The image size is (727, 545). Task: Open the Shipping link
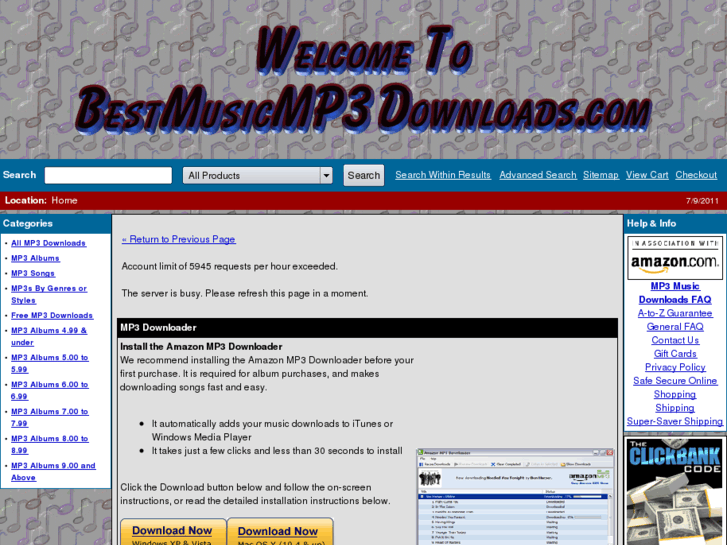(x=675, y=408)
